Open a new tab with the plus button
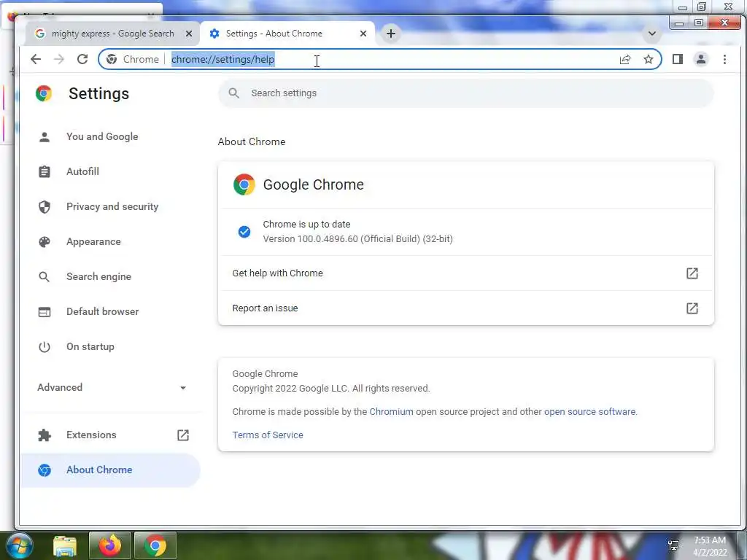747x560 pixels. click(391, 34)
